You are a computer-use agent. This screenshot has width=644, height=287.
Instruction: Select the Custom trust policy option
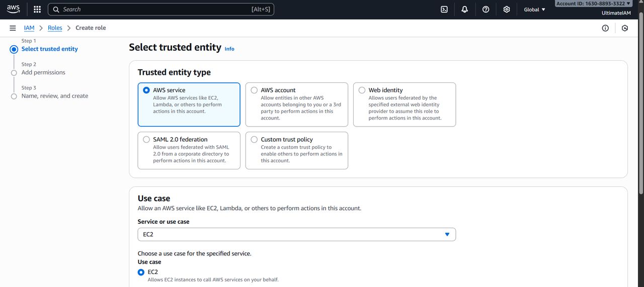(x=254, y=140)
